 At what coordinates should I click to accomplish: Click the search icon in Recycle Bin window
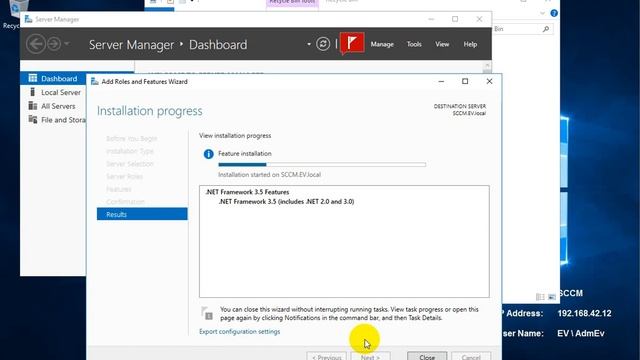tap(546, 29)
